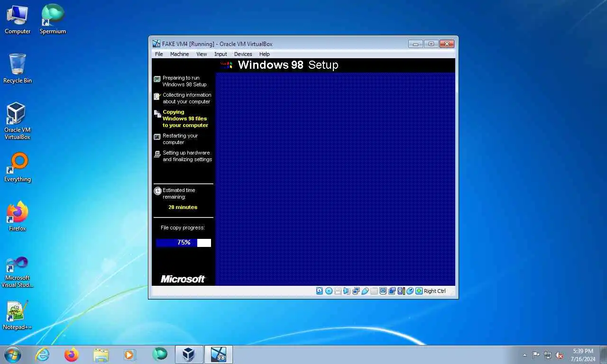607x364 pixels.
Task: Click the network adapter indicator icon
Action: click(x=356, y=291)
